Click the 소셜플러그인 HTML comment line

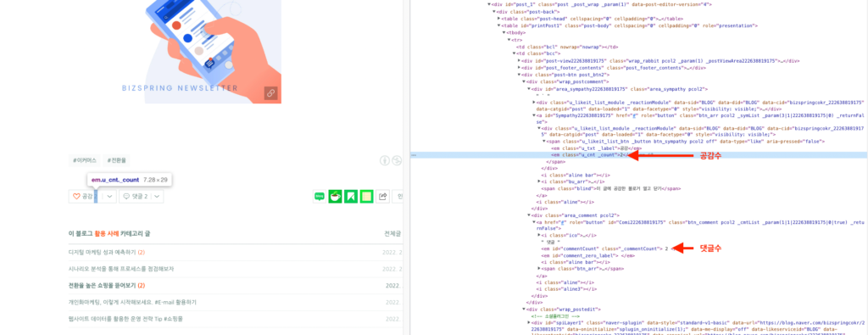click(x=556, y=315)
